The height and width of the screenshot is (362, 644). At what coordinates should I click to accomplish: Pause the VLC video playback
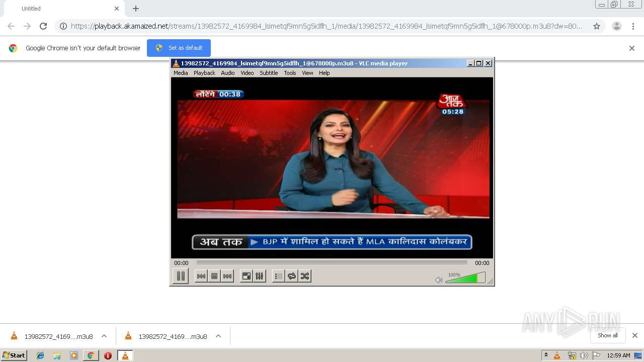181,276
